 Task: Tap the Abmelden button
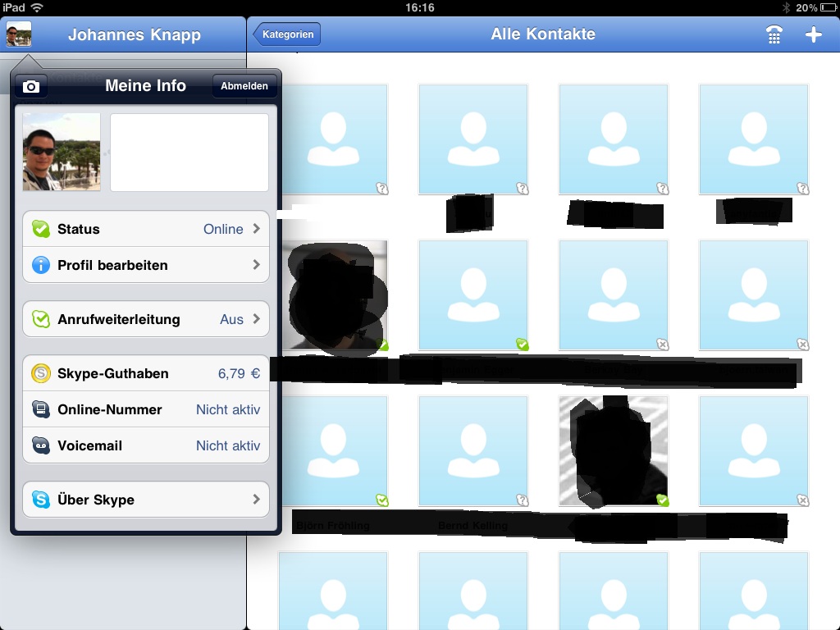pyautogui.click(x=244, y=85)
